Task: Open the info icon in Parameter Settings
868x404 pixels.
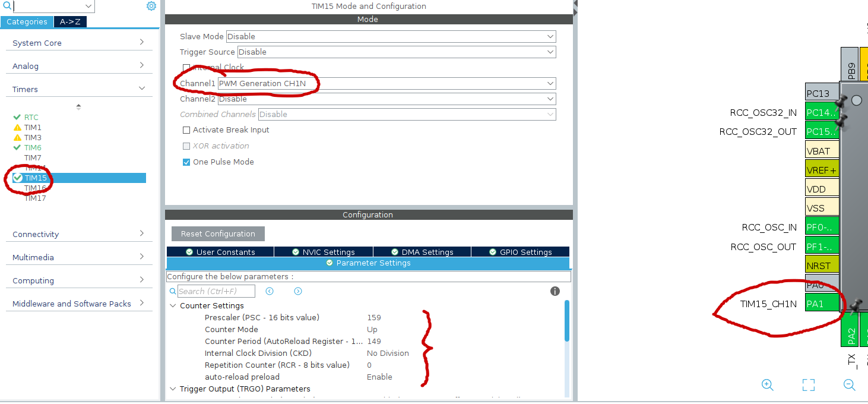Action: [x=555, y=291]
